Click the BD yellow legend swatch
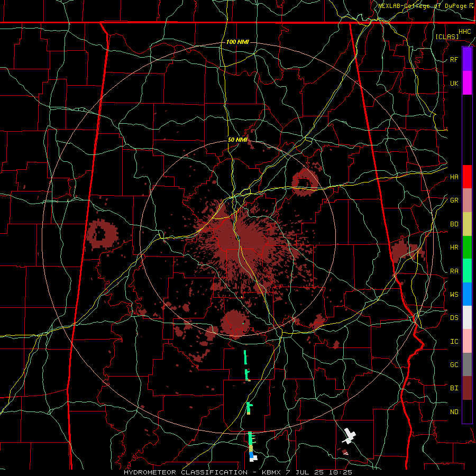The image size is (476, 476). (x=467, y=224)
